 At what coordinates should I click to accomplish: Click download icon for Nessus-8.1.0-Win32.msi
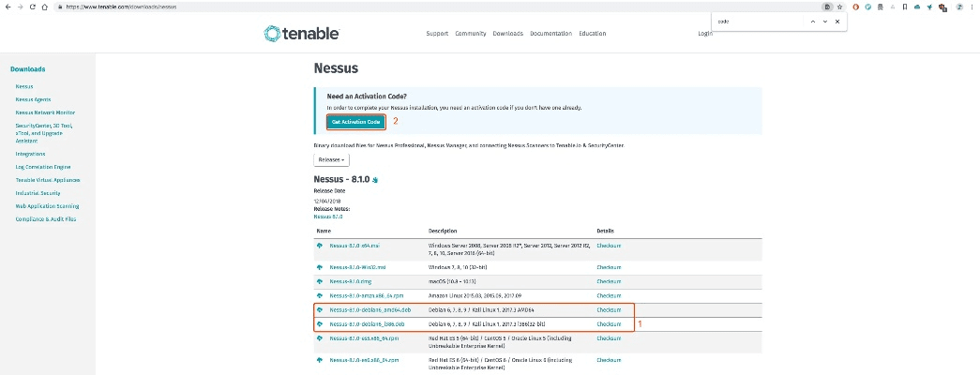[x=321, y=266]
